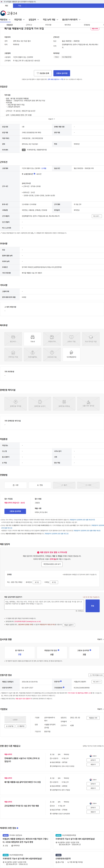This screenshot has height=868, width=104.
Task: Select the 근무조건 section tab
Action: click(29, 25)
